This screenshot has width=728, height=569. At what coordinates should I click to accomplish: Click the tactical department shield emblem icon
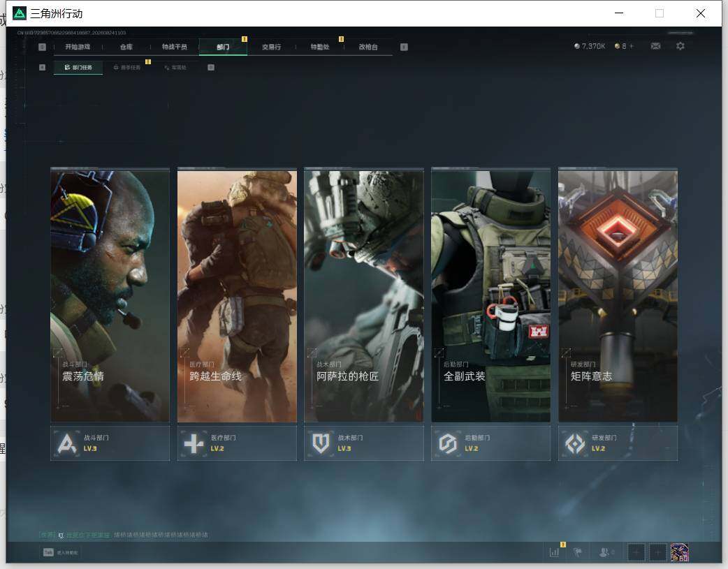point(321,443)
